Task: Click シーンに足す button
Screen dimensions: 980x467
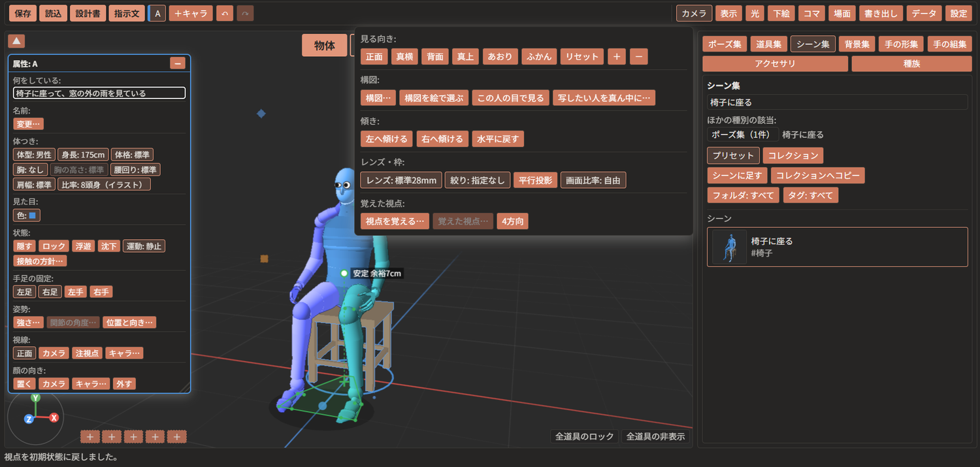Action: point(737,175)
